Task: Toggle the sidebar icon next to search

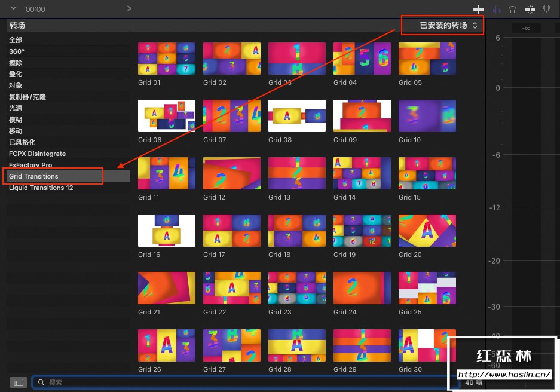Action: click(19, 382)
